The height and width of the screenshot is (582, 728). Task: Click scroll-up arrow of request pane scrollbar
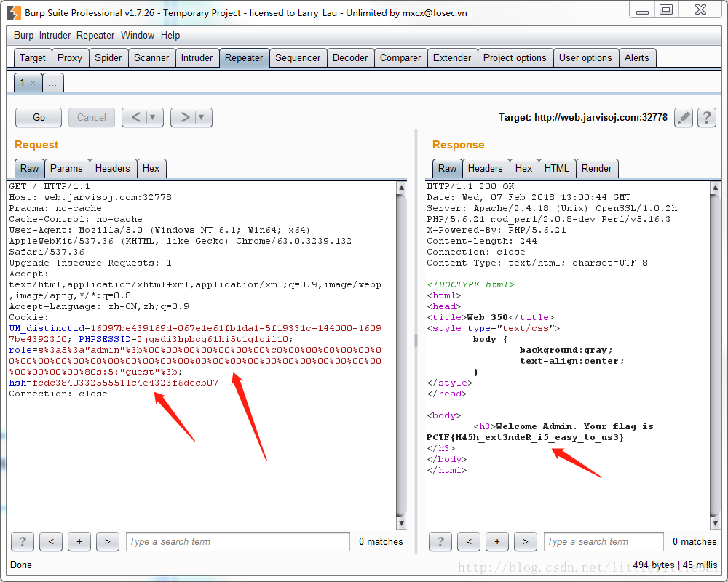[x=402, y=187]
